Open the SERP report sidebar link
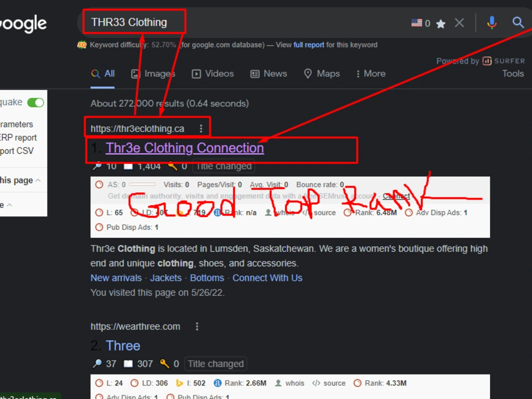This screenshot has height=399, width=532. click(x=18, y=138)
